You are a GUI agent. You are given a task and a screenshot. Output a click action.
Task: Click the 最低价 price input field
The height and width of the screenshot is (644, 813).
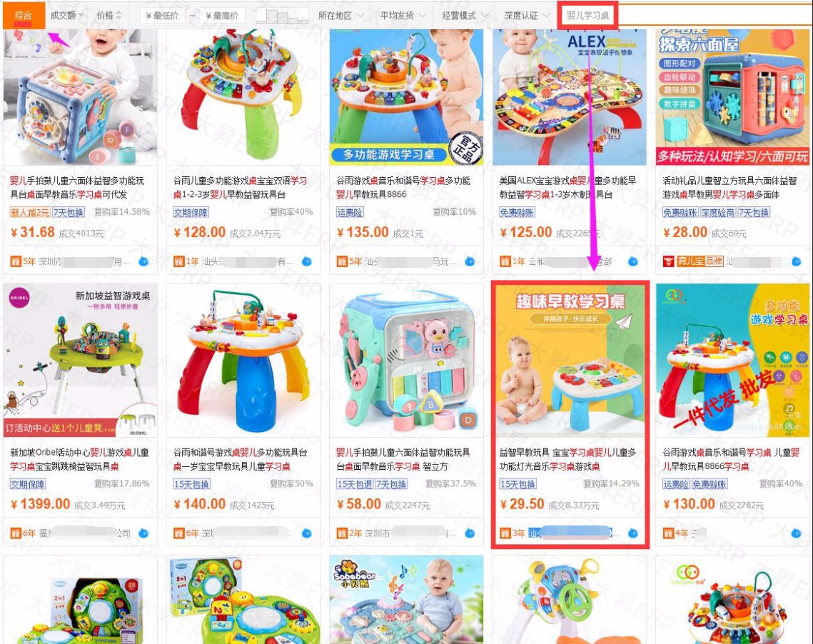pos(163,16)
